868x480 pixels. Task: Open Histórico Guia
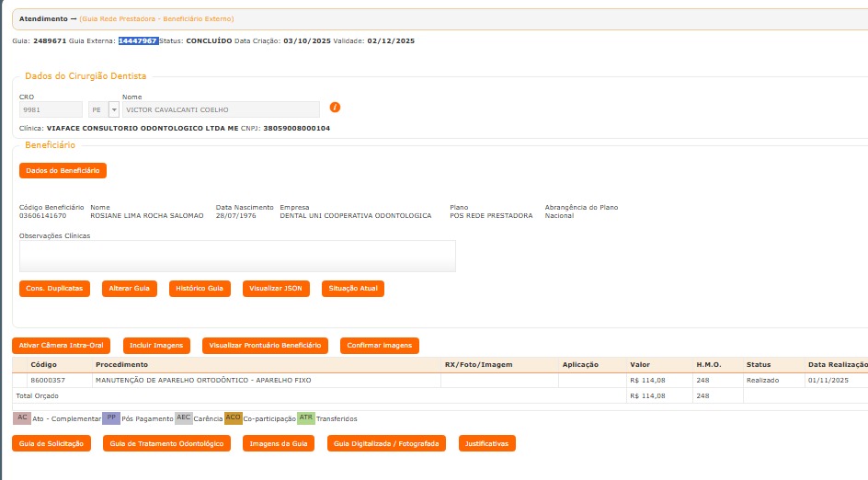pos(199,289)
